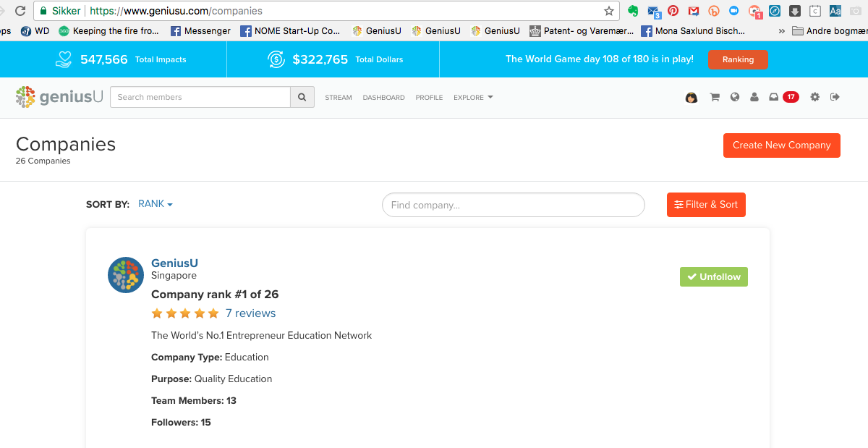Open the inbox tray icon
This screenshot has height=448, width=868.
(773, 97)
